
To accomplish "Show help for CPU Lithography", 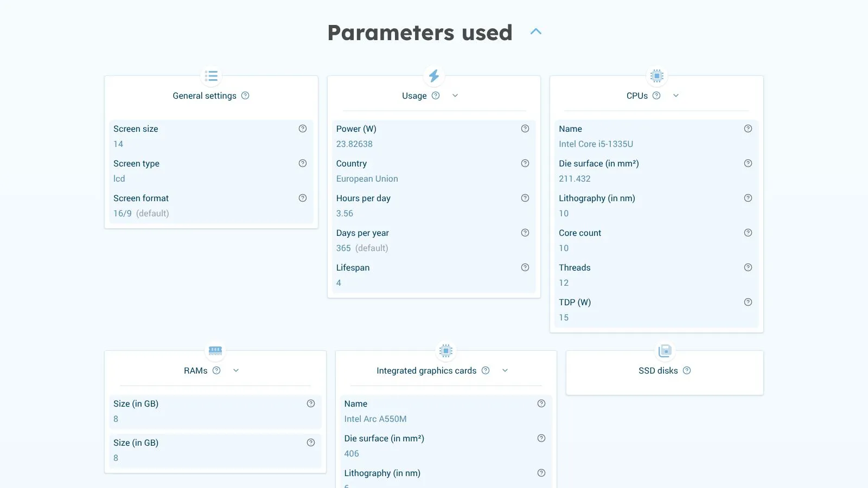I will click(x=748, y=198).
